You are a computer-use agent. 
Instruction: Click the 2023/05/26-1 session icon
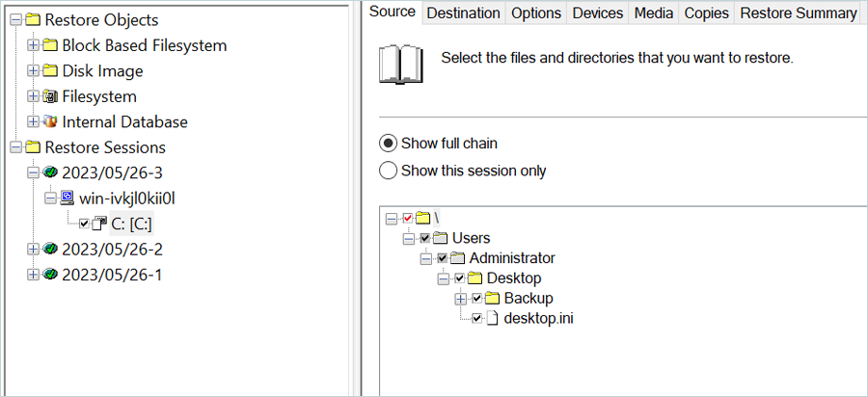point(50,275)
